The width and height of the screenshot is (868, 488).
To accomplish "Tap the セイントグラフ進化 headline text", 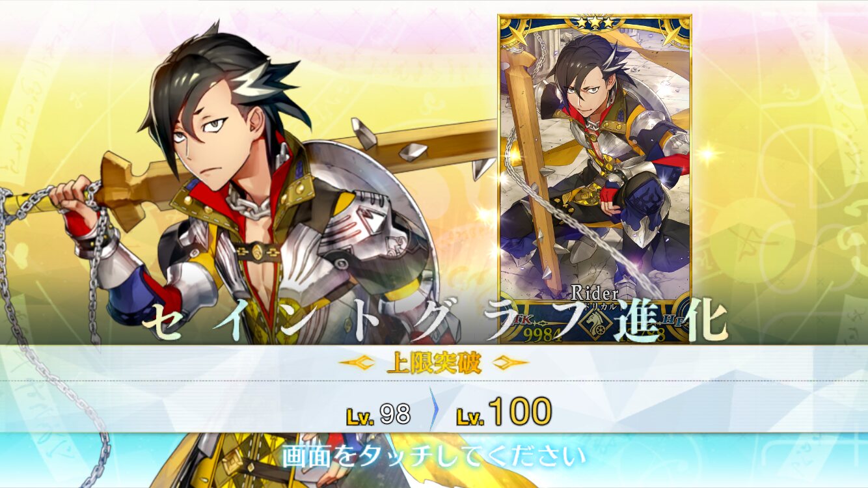I will tap(434, 319).
